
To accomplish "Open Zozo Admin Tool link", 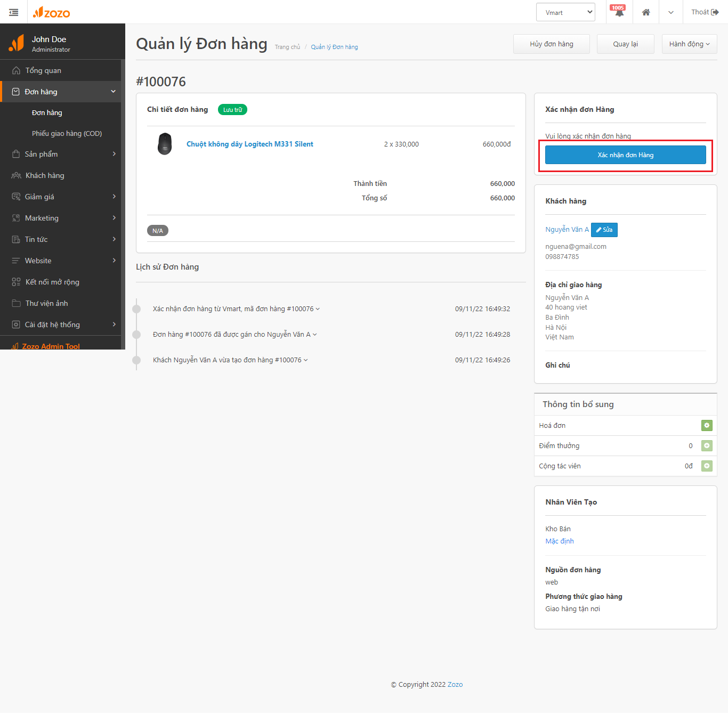I will point(51,346).
